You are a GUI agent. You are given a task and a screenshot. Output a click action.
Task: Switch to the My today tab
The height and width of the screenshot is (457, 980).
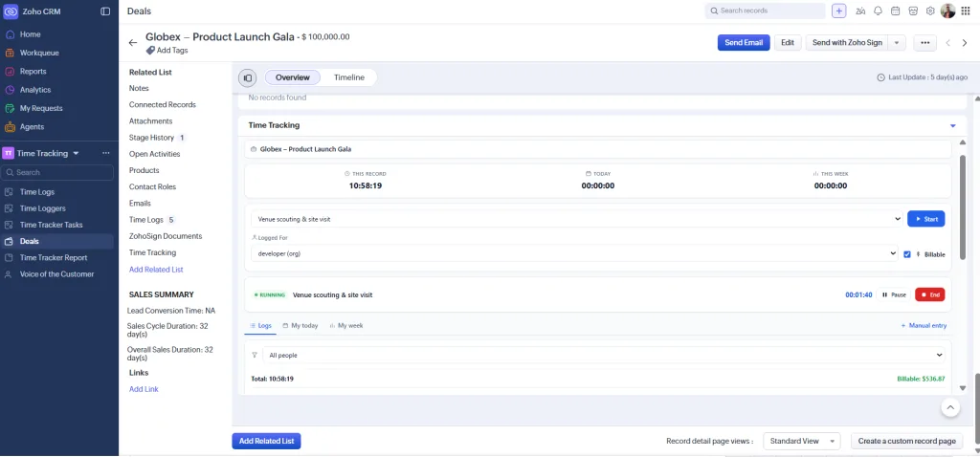[x=301, y=325]
